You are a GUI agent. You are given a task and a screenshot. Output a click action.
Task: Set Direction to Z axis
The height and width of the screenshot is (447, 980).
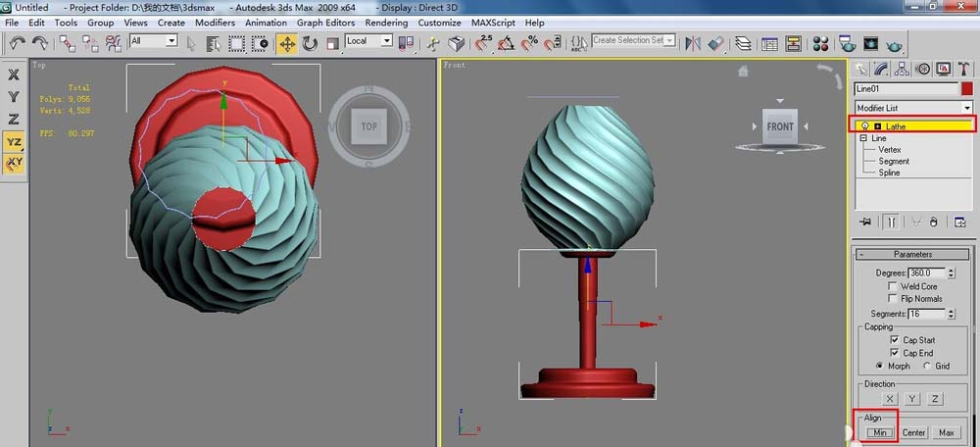tap(935, 399)
